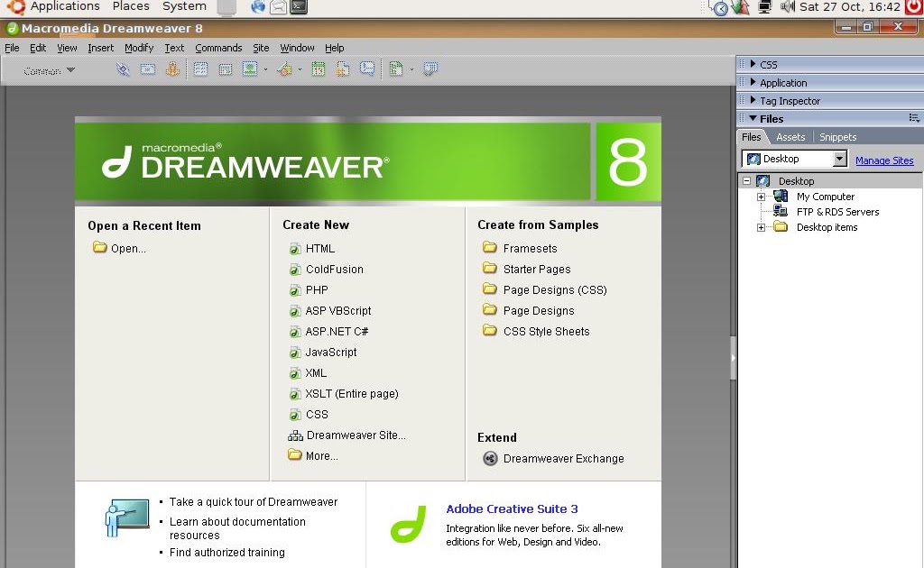The width and height of the screenshot is (924, 568).
Task: Click the Date insert icon
Action: coord(319,69)
